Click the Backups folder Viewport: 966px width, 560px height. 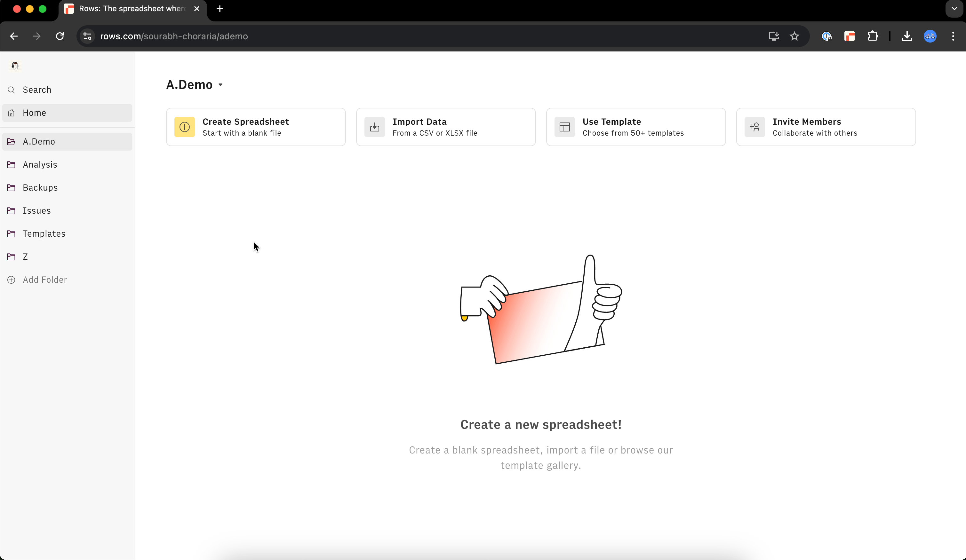pos(40,187)
